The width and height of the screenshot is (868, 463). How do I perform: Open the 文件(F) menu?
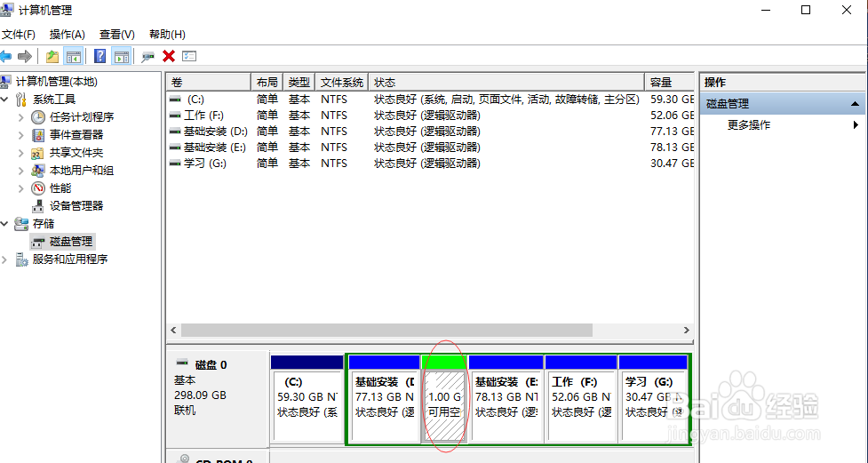[19, 35]
